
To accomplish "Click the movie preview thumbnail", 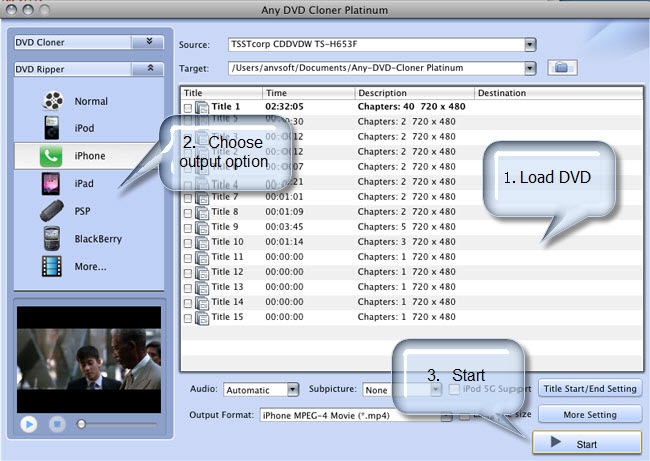I will 89,359.
